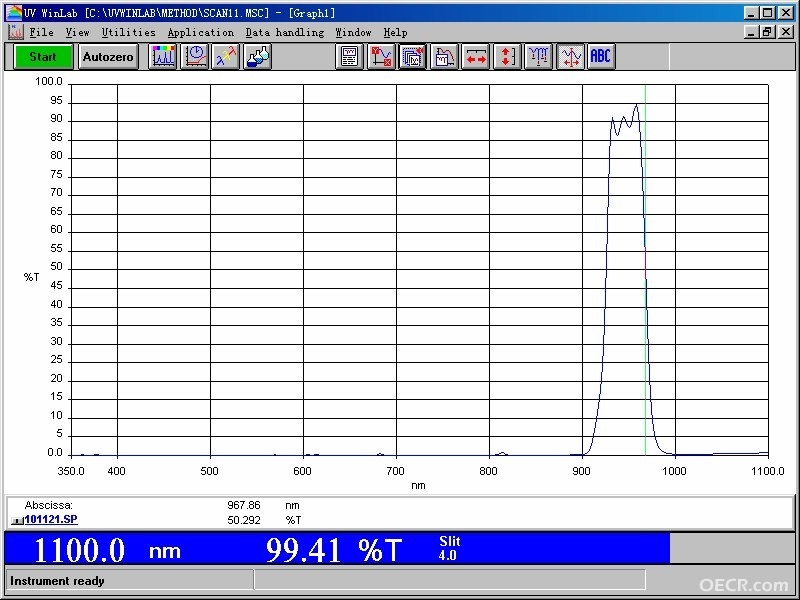Click the nm abscissa axis unit label
The image size is (800, 600).
418,485
